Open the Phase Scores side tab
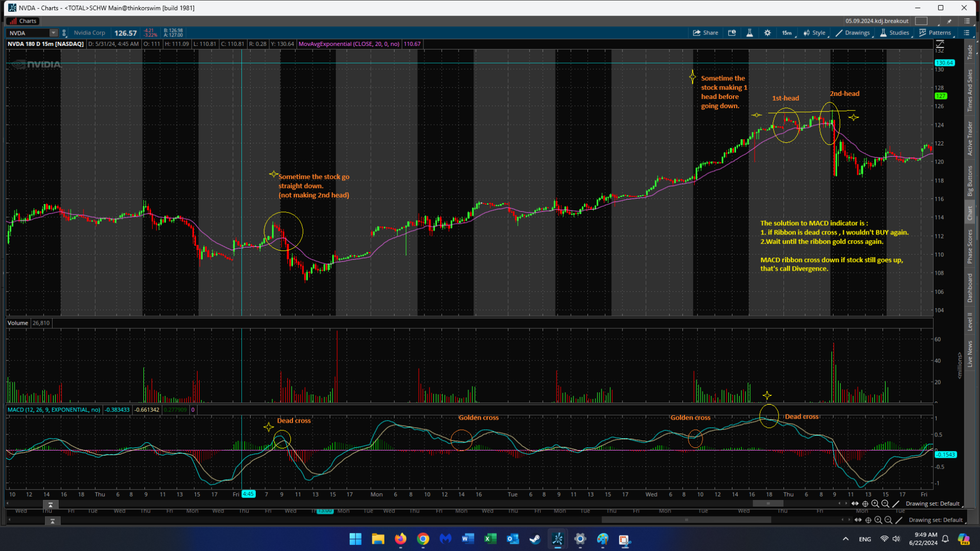 coord(970,246)
